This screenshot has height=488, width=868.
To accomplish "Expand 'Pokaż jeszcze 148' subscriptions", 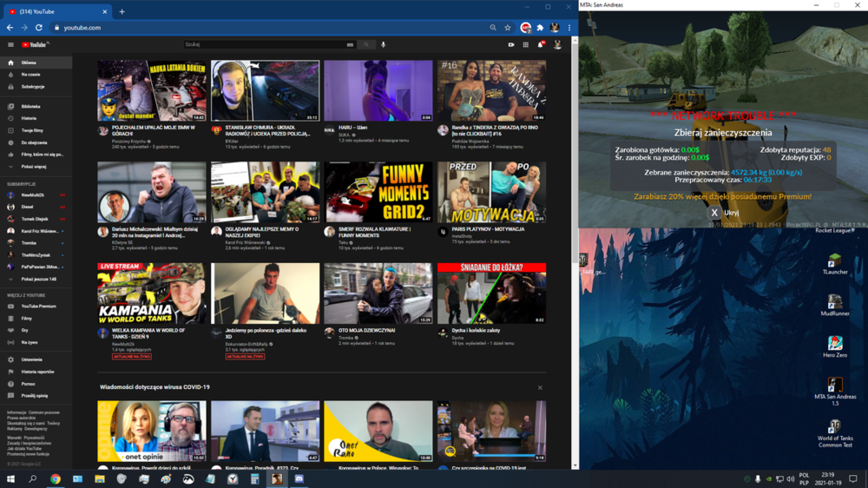I will (x=36, y=280).
